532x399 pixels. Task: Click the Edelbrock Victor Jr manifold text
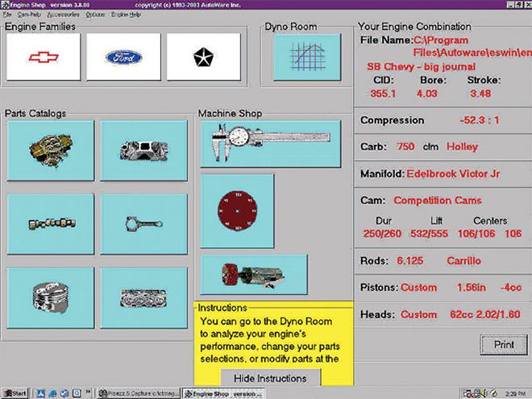tap(453, 174)
